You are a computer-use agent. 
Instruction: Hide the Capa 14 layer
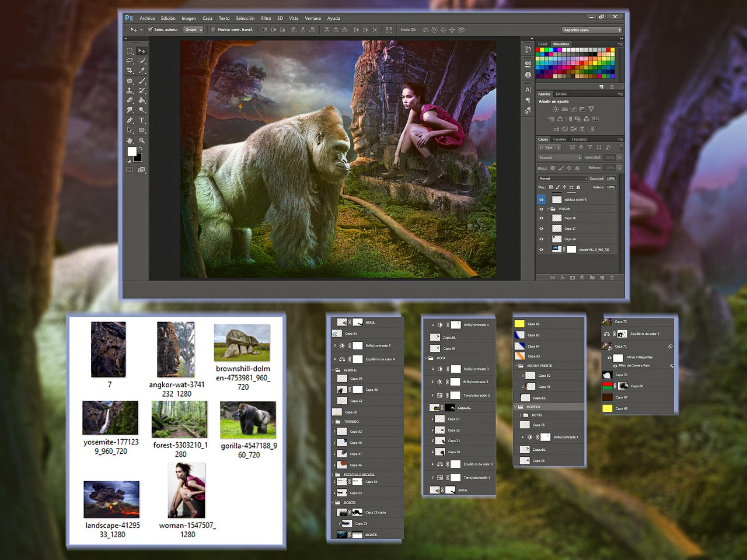(x=541, y=239)
